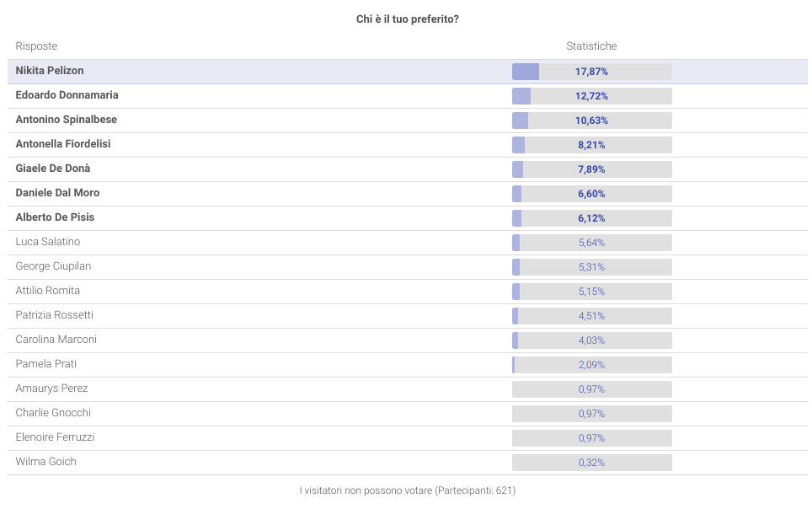Click the "I visitatori non possono votare" notice
812x509 pixels.
pyautogui.click(x=408, y=490)
